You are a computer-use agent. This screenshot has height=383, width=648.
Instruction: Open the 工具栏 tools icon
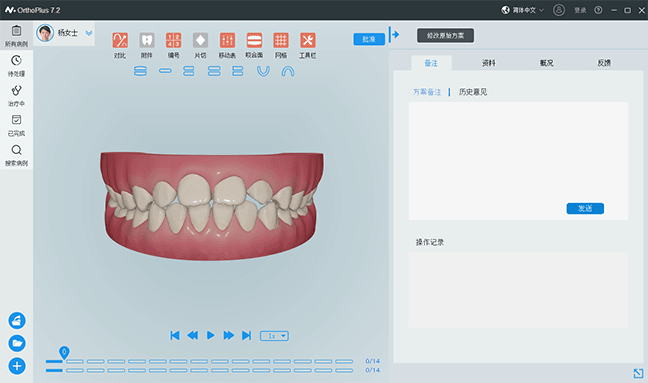[308, 41]
